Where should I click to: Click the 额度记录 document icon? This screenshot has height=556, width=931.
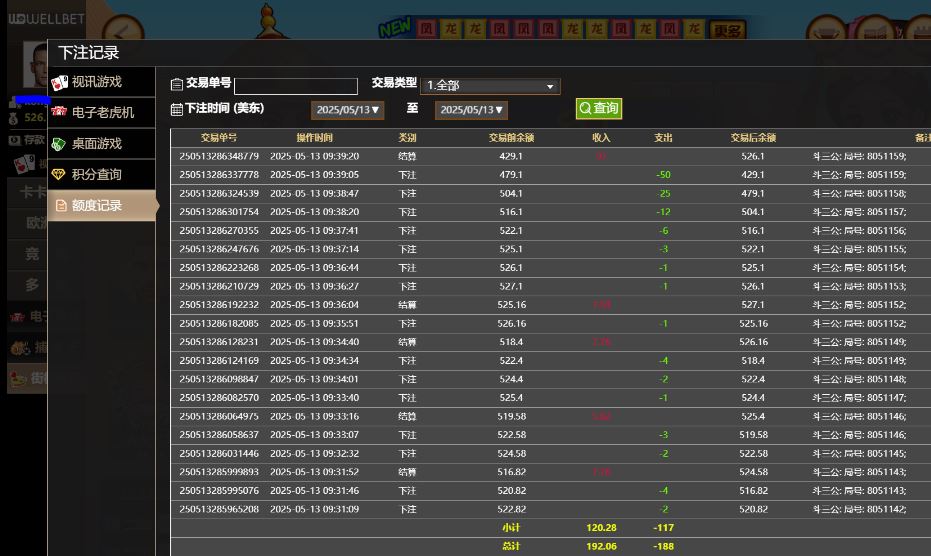pos(61,206)
